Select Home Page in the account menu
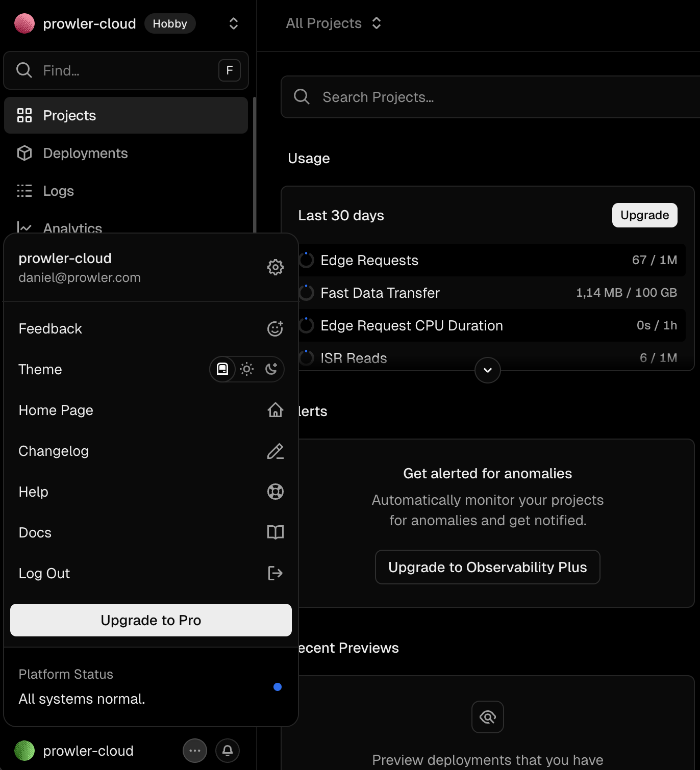The height and width of the screenshot is (770, 700). click(x=151, y=410)
